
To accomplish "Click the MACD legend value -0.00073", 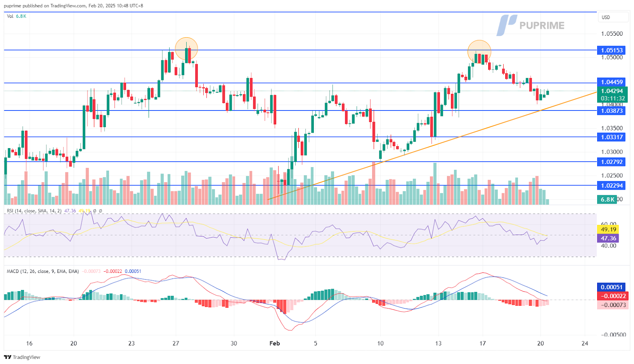I will pos(92,271).
